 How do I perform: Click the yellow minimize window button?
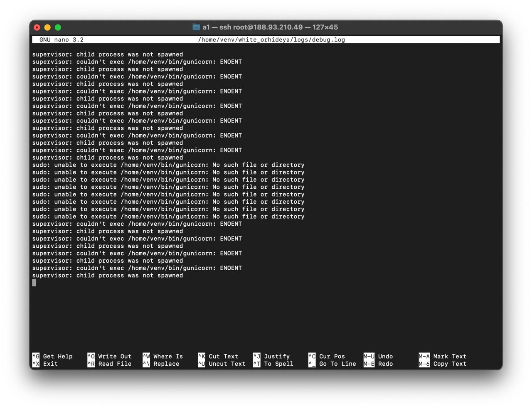point(47,27)
